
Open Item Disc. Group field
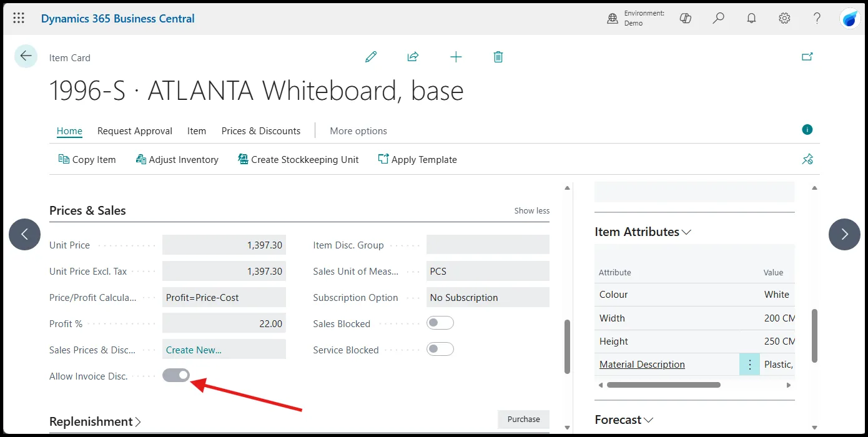click(488, 245)
